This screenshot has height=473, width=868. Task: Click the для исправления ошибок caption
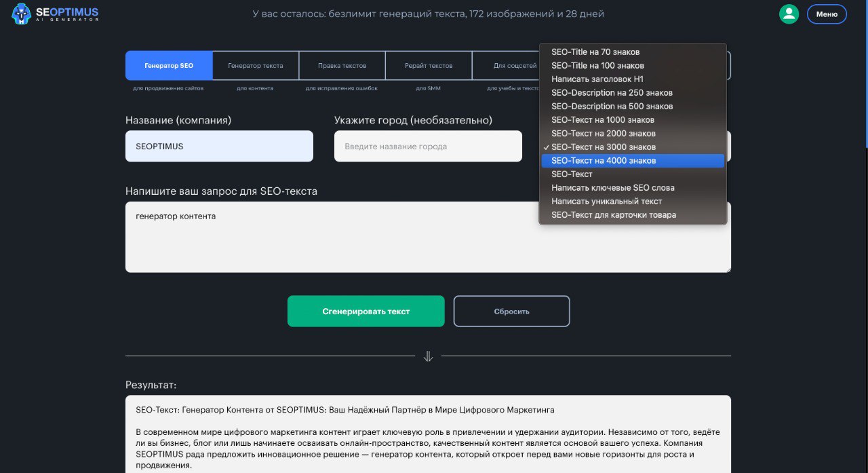(342, 88)
